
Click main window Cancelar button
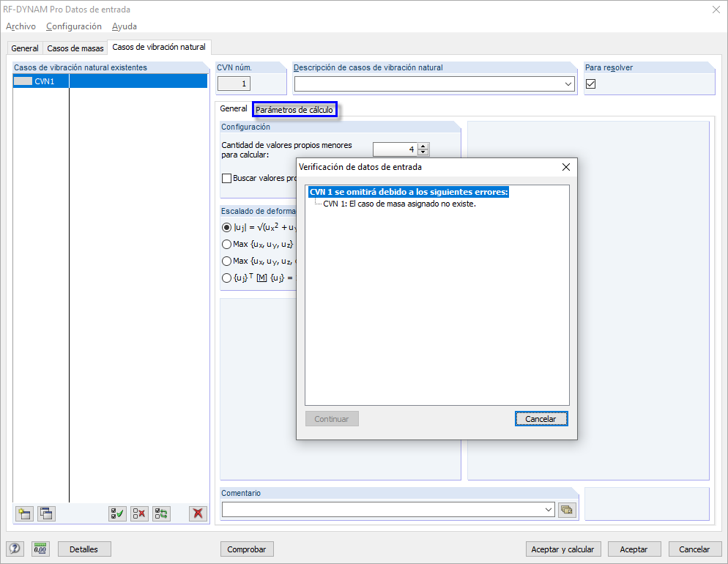pos(694,549)
